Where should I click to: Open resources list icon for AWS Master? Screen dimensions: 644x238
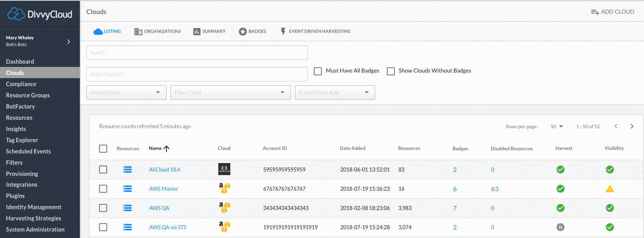point(128,189)
